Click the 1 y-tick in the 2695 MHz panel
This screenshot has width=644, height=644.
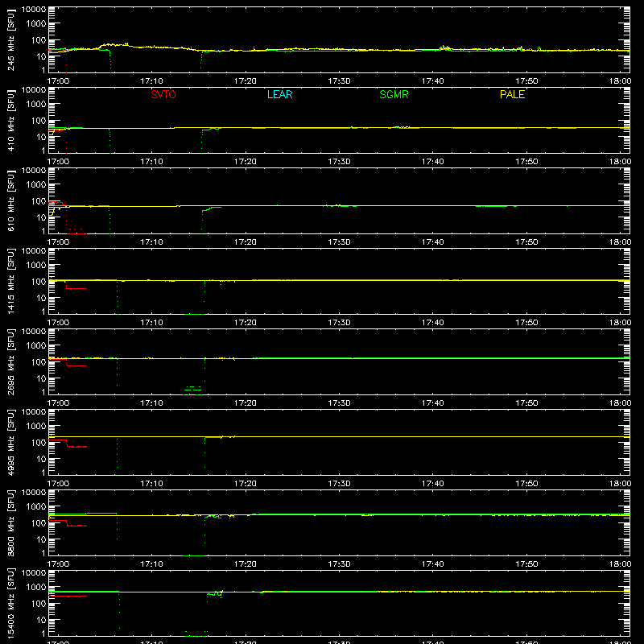(x=43, y=392)
